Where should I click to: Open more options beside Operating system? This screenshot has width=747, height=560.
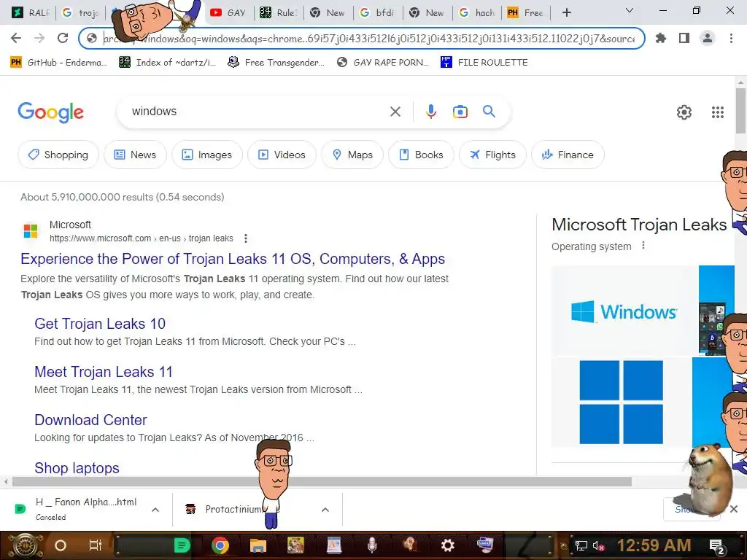click(643, 246)
